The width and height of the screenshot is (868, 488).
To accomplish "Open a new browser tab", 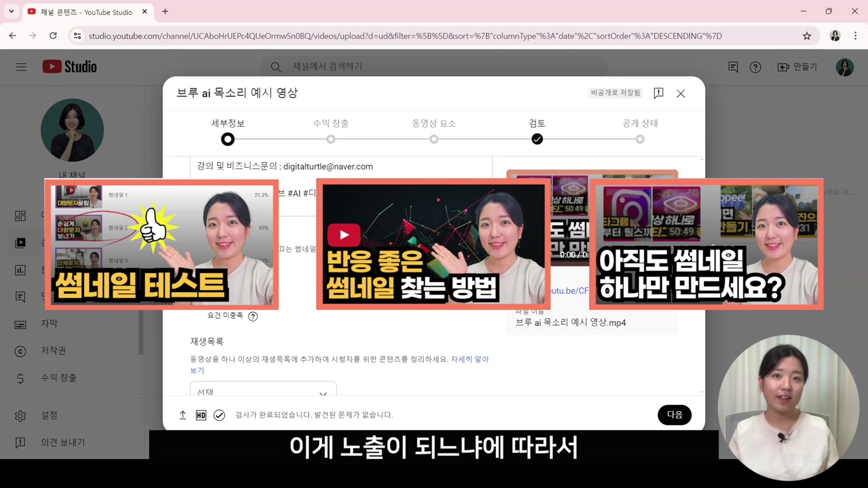I will click(165, 12).
